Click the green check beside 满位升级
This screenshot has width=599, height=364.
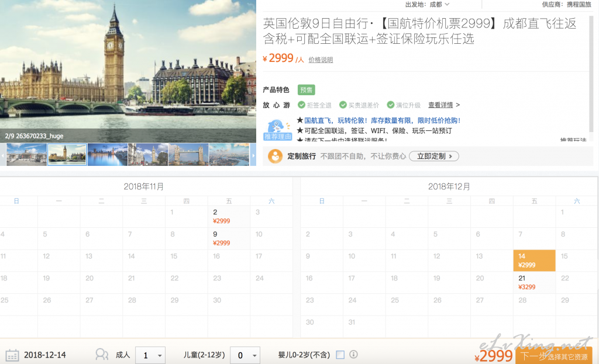click(x=390, y=105)
